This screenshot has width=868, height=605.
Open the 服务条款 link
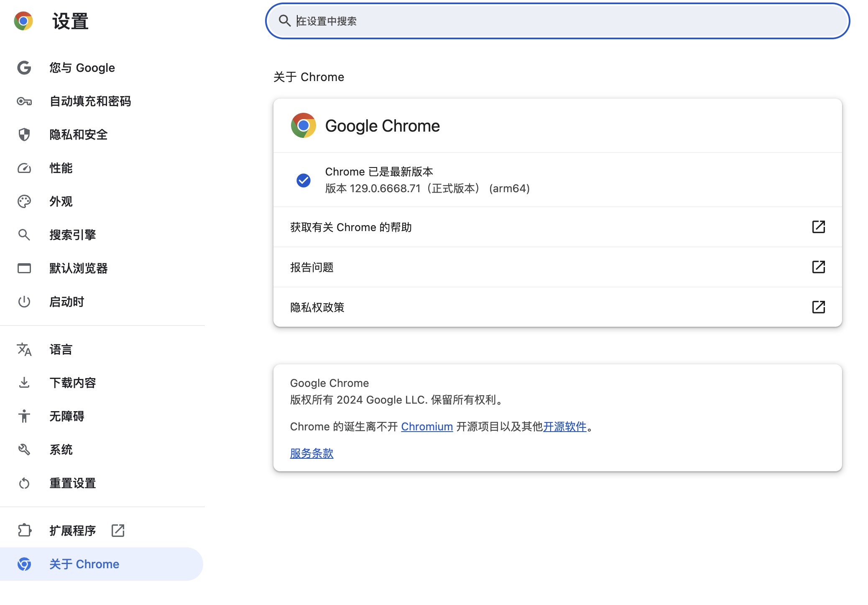311,453
